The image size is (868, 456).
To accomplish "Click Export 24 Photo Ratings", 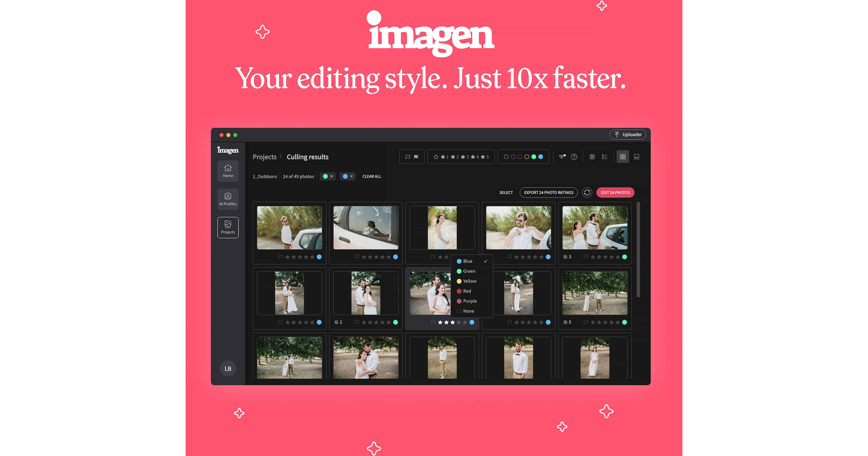I will click(x=549, y=192).
